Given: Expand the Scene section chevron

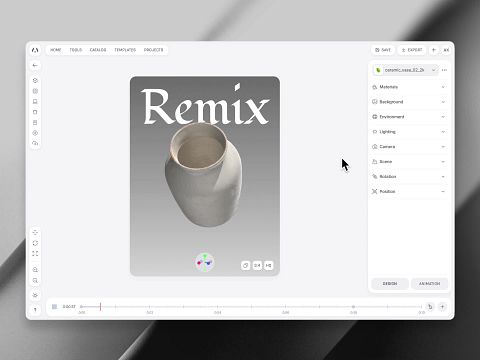Looking at the screenshot, I should coord(443,162).
